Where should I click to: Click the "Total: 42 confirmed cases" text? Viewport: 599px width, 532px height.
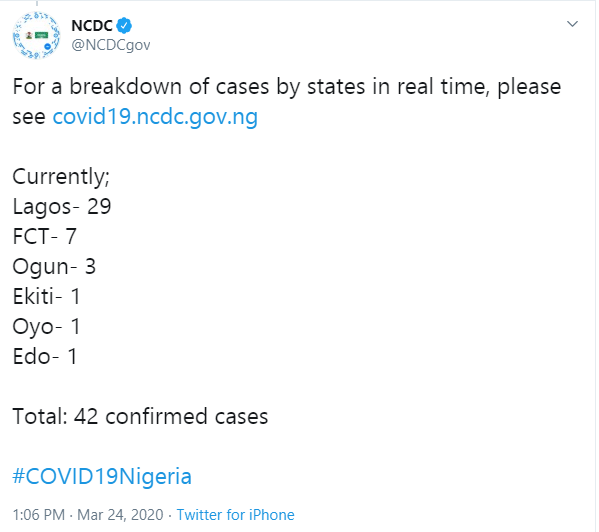[140, 416]
